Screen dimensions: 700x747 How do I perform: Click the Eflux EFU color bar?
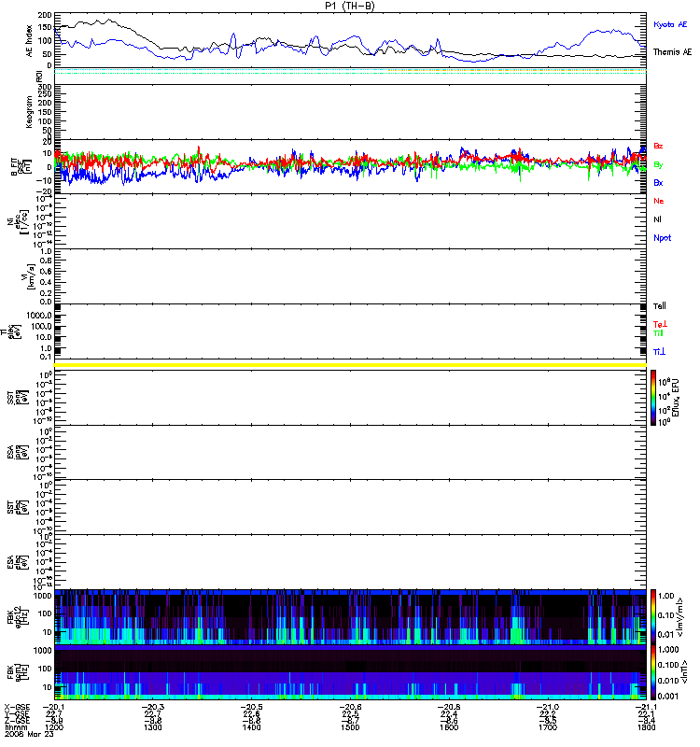[655, 397]
